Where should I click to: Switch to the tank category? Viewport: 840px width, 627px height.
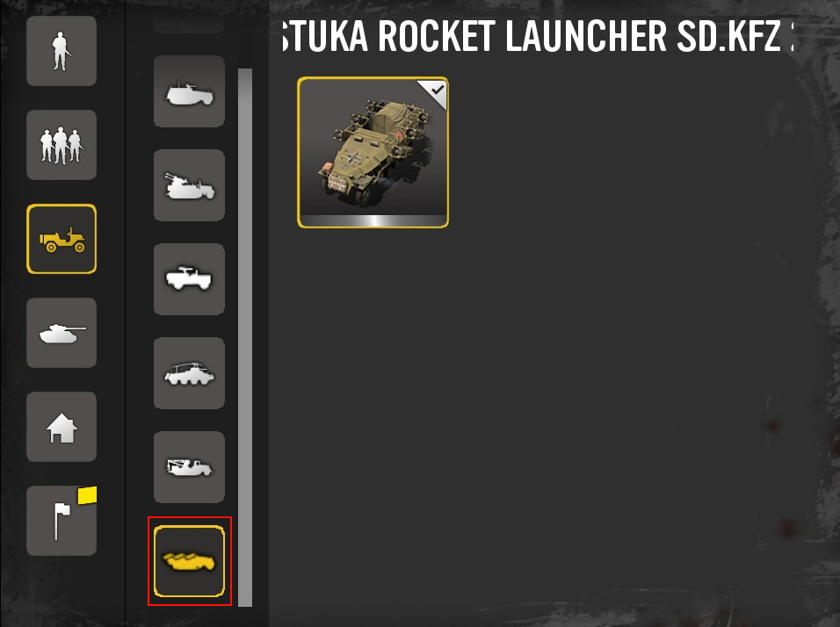(62, 333)
